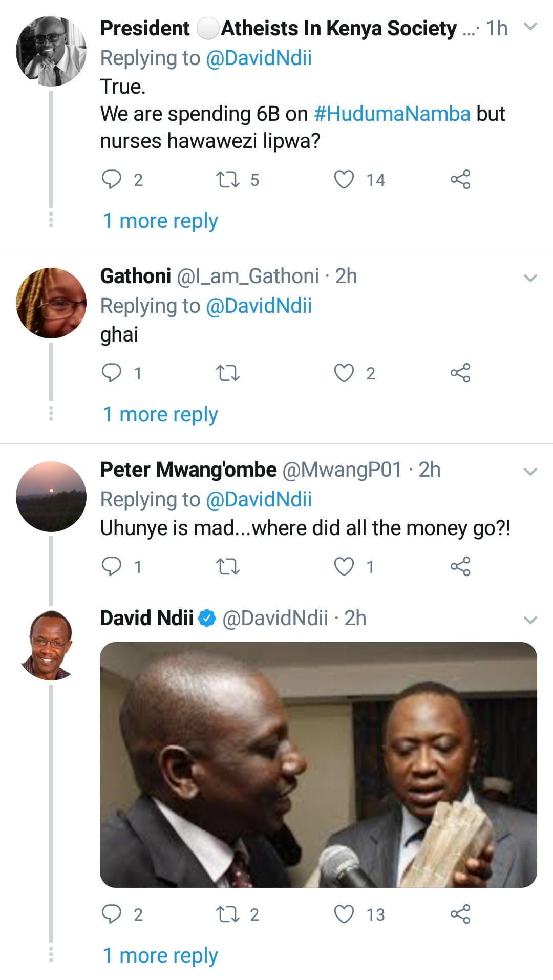553x980 pixels.
Task: Like Peter Mwang'ombe's 'Uhunye is mad' tweet
Action: click(344, 567)
